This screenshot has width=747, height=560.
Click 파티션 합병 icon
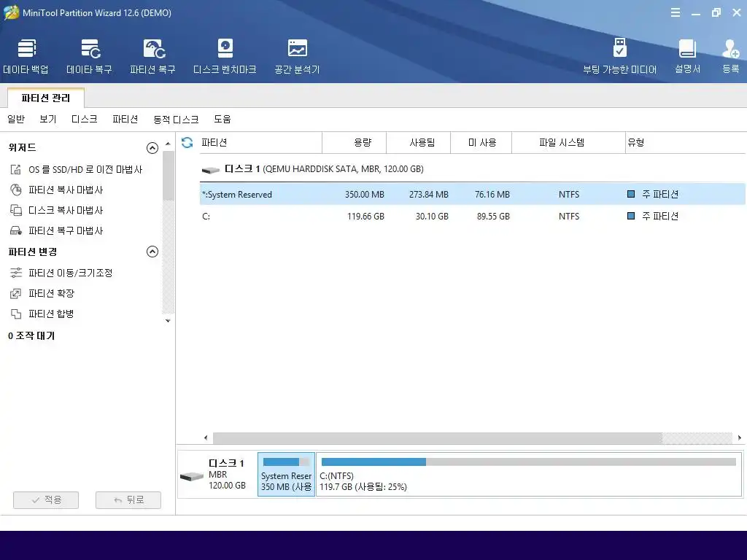click(x=16, y=314)
